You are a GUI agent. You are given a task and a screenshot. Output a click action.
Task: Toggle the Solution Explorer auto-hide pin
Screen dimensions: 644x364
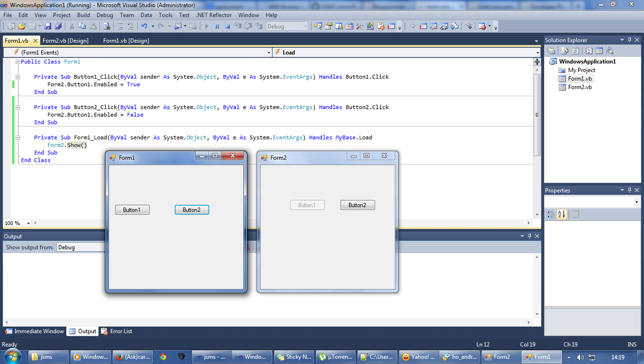629,40
